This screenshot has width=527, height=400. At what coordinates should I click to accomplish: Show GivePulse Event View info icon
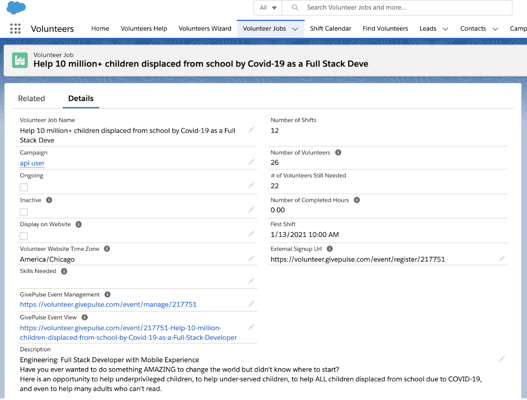(85, 317)
